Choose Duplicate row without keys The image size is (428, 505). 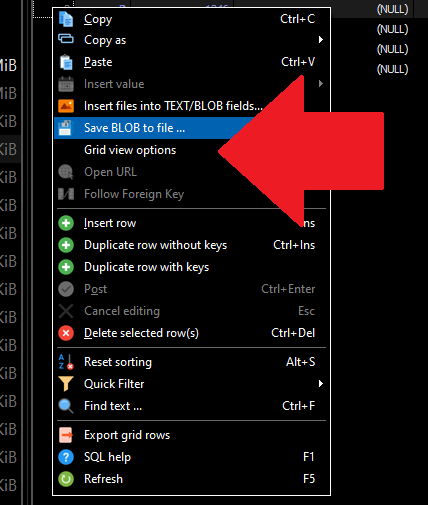(192, 245)
